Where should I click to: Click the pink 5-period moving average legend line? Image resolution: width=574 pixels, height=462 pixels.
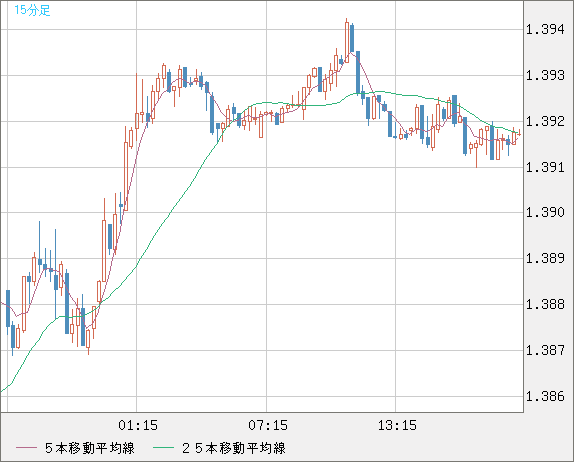tap(26, 448)
